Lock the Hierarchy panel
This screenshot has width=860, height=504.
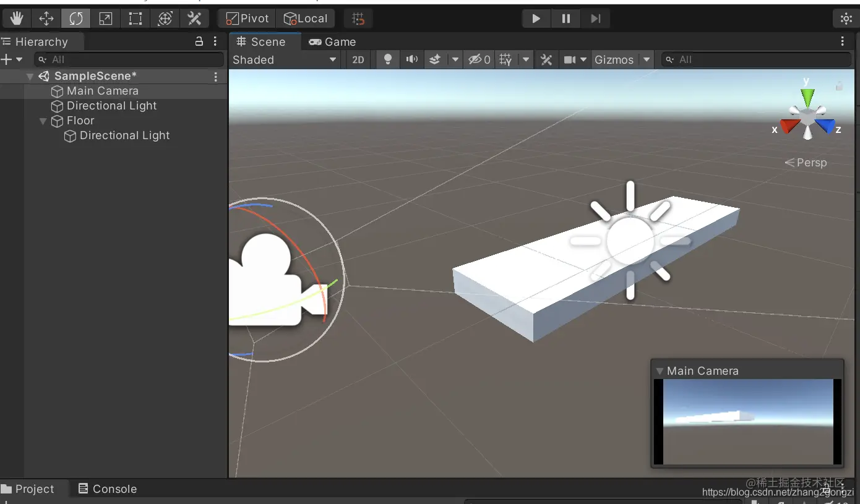coord(199,41)
